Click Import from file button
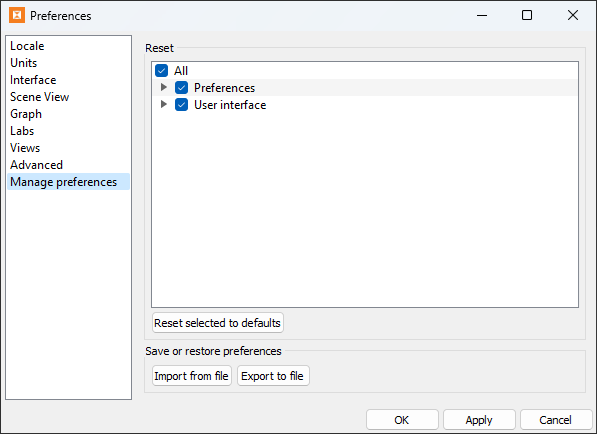The image size is (597, 434). [x=192, y=376]
